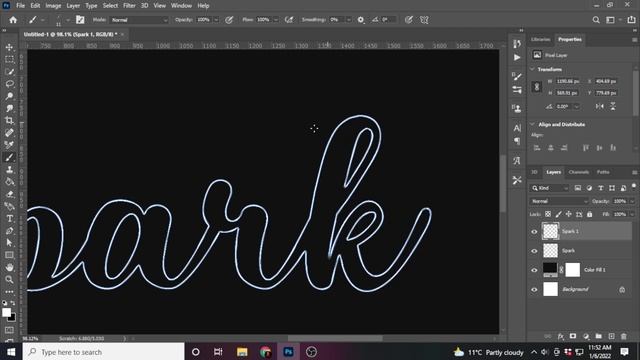
Task: Select the Clone Stamp tool
Action: (x=9, y=169)
